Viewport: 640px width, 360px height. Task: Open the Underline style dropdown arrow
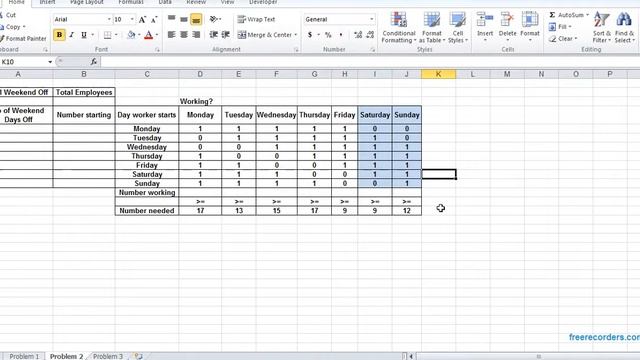click(93, 35)
